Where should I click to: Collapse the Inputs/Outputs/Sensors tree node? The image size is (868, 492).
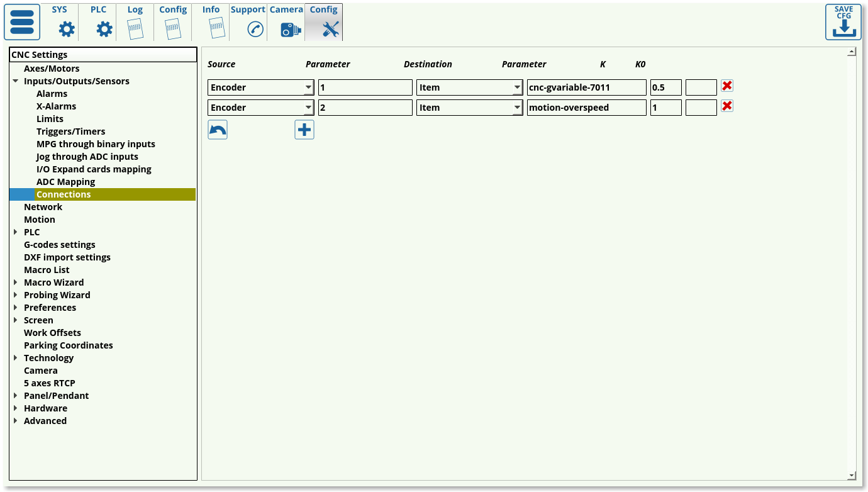pyautogui.click(x=15, y=81)
